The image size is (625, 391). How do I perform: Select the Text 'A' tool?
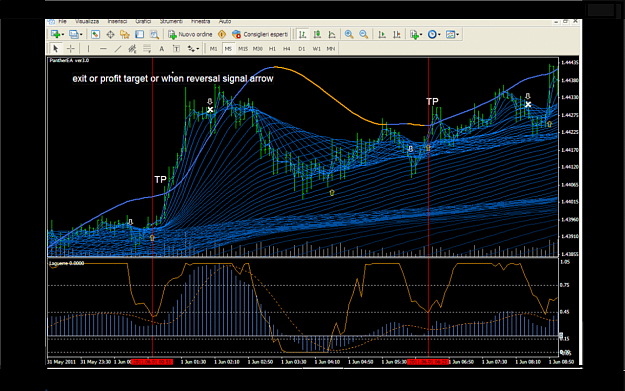click(161, 49)
